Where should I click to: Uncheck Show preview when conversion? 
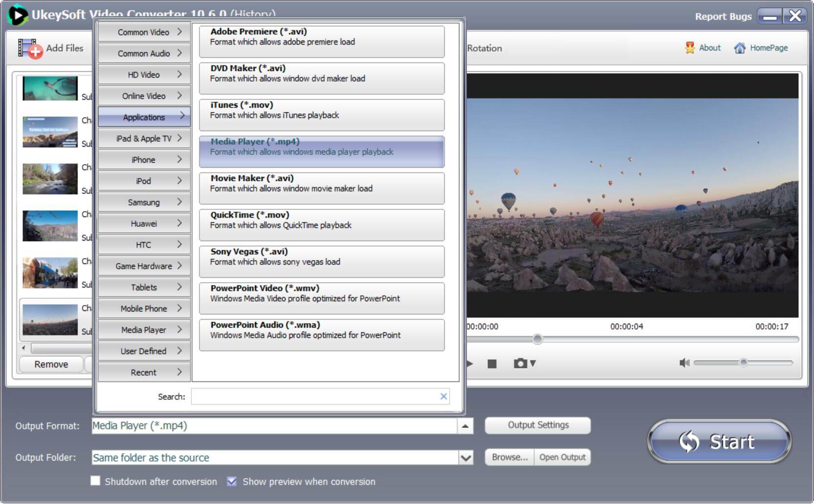click(x=232, y=481)
